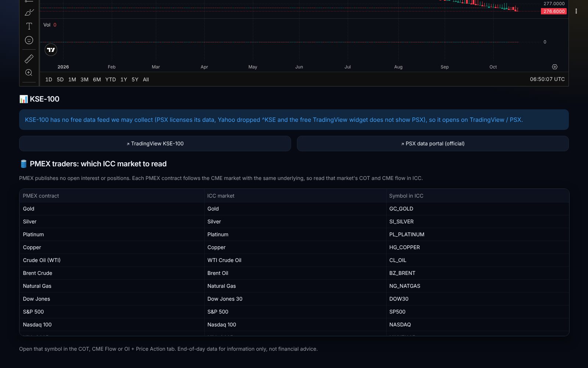588x368 pixels.
Task: Select the Text tool
Action: click(29, 26)
